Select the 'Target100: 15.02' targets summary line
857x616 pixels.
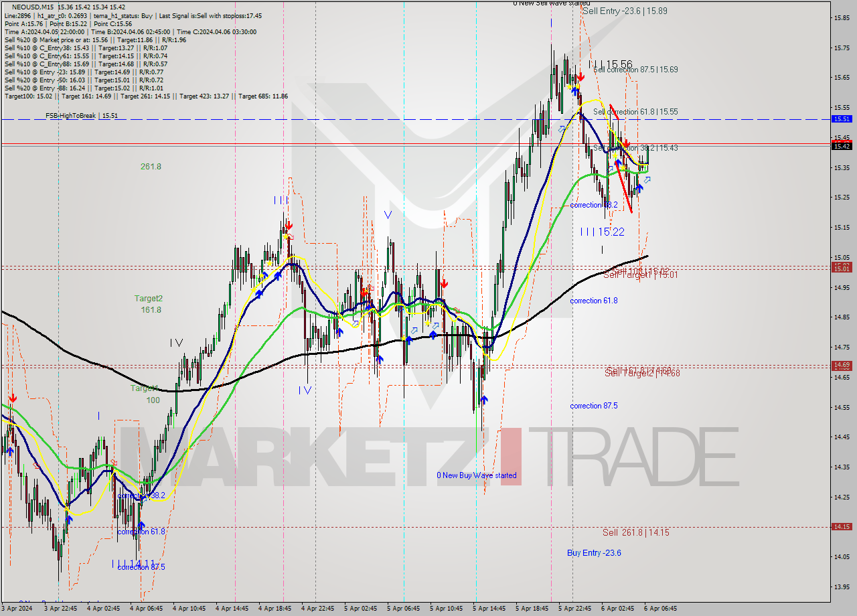pos(146,96)
